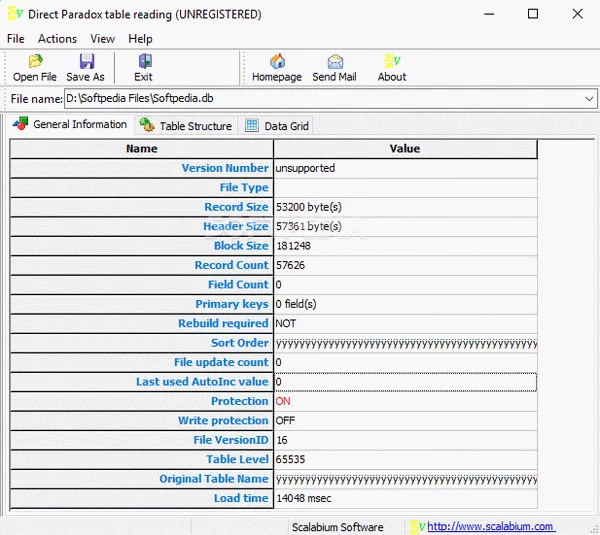Click the application icon in title bar
Screen dimensions: 600x535
[14, 14]
